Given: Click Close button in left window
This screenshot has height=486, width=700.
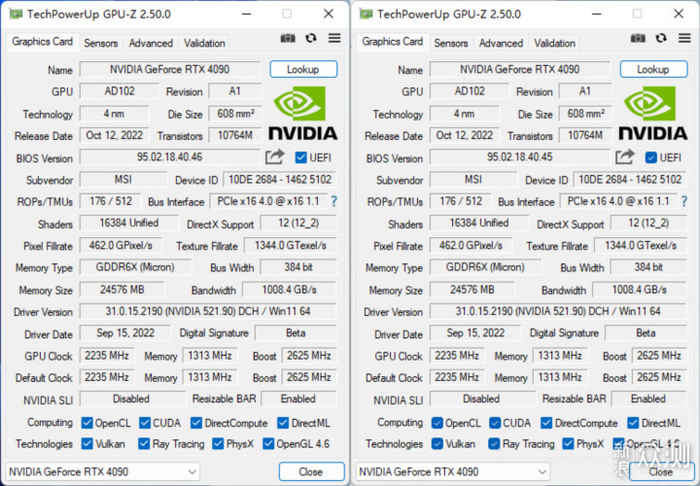Looking at the screenshot, I should pos(311,472).
